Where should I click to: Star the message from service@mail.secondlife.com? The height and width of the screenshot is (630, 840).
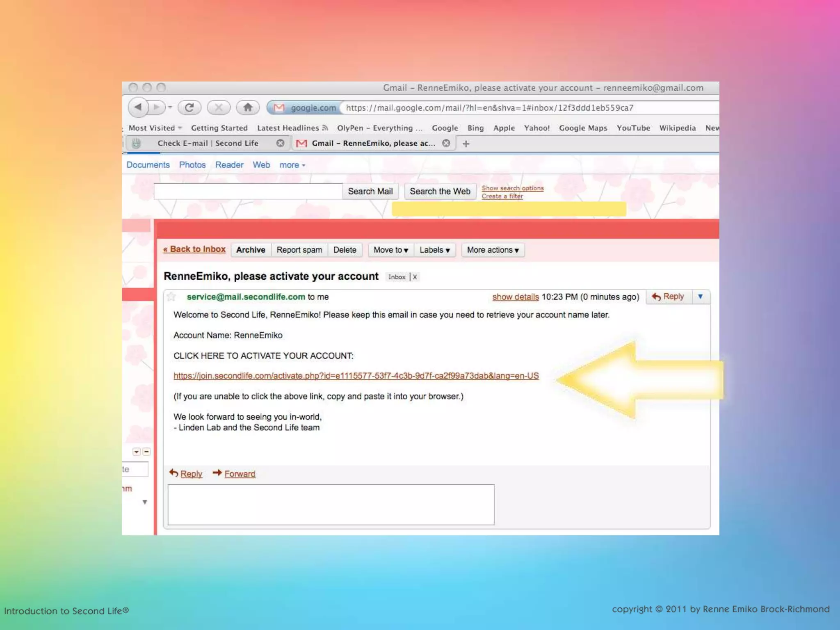[x=171, y=297]
